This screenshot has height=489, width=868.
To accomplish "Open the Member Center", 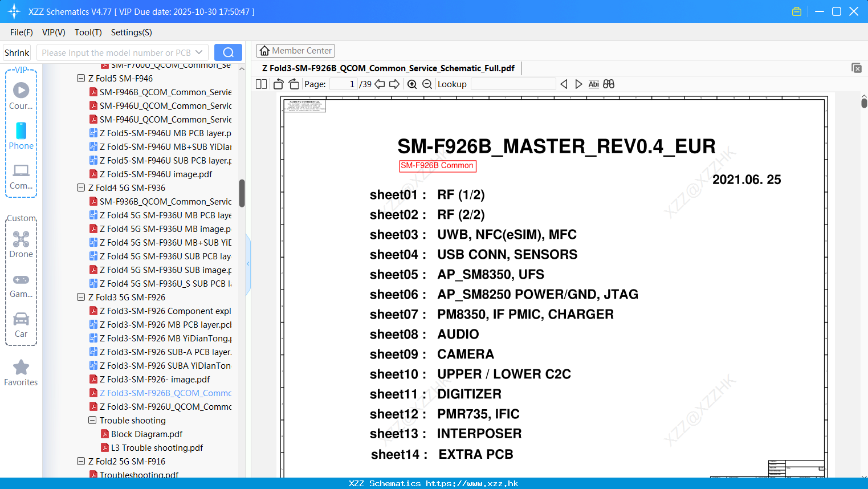I will tap(295, 51).
